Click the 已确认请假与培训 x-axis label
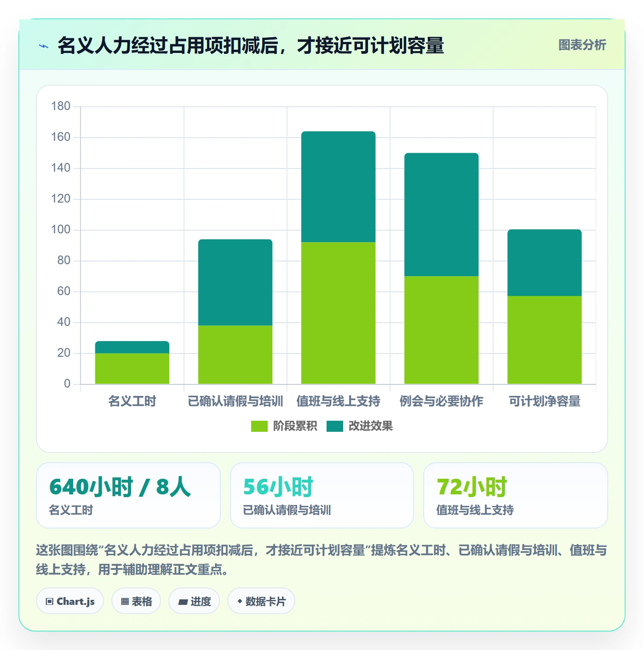The width and height of the screenshot is (644, 650). (235, 401)
